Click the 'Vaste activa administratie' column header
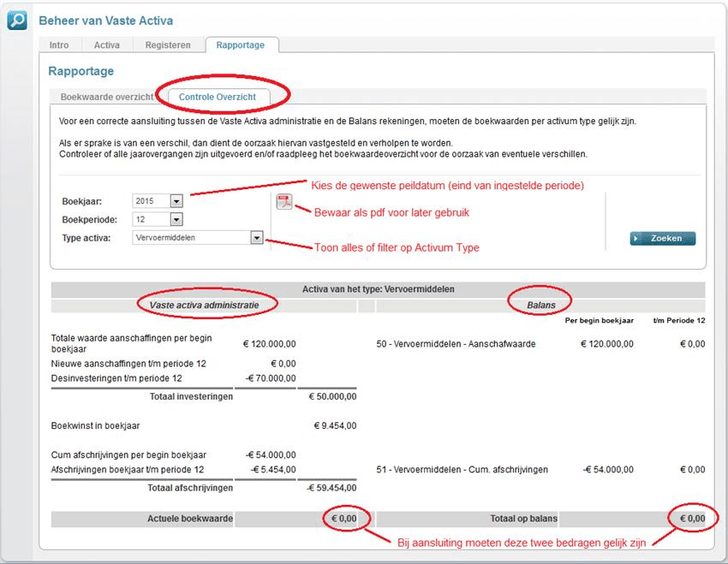Screen dimensions: 728x564 click(204, 306)
